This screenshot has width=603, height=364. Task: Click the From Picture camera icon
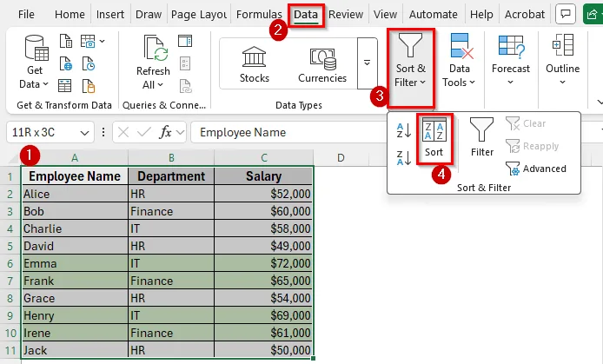[x=88, y=41]
